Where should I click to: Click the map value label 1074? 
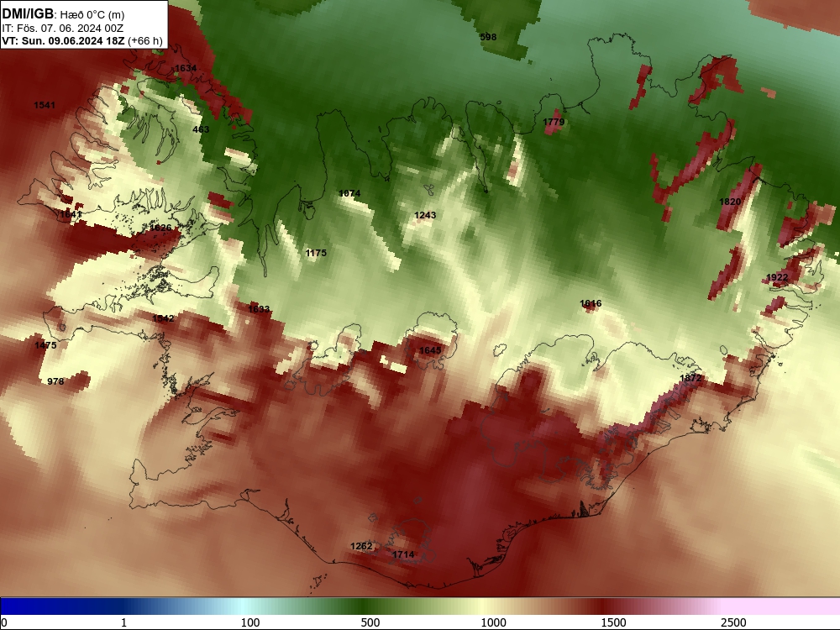coord(349,193)
